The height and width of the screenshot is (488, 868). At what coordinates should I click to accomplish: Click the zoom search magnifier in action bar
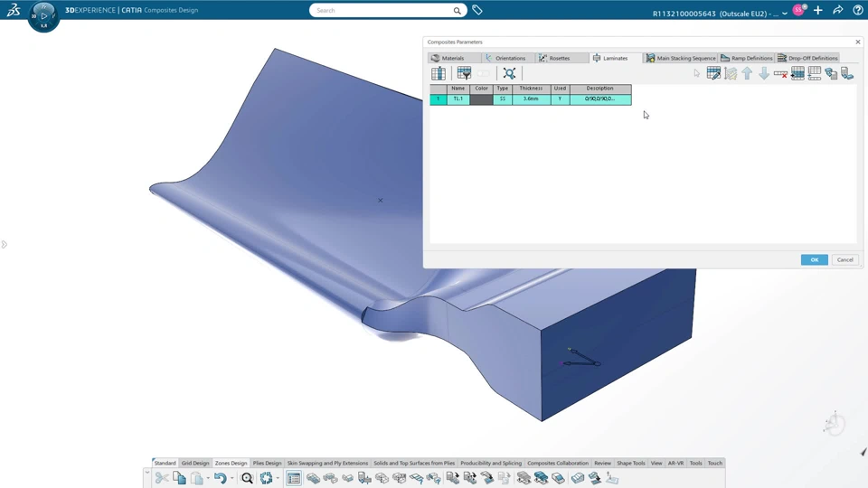(247, 478)
